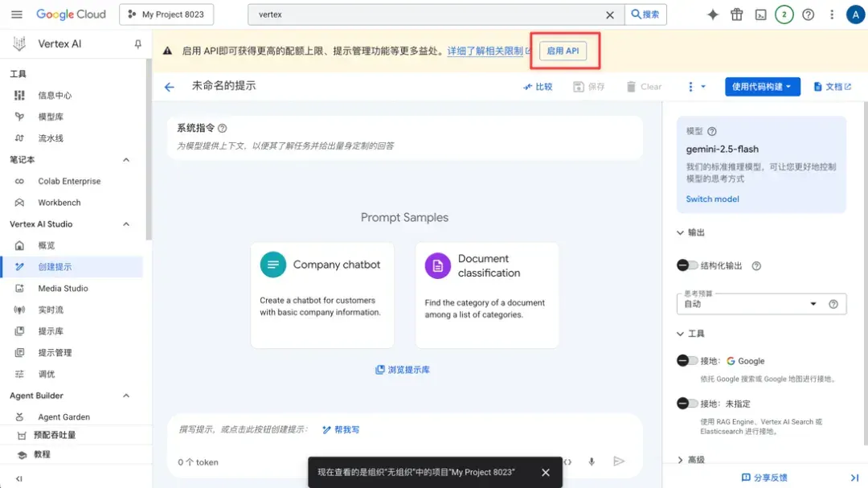Clear the search field with the X icon
Viewport: 868px width, 488px height.
pyautogui.click(x=609, y=15)
